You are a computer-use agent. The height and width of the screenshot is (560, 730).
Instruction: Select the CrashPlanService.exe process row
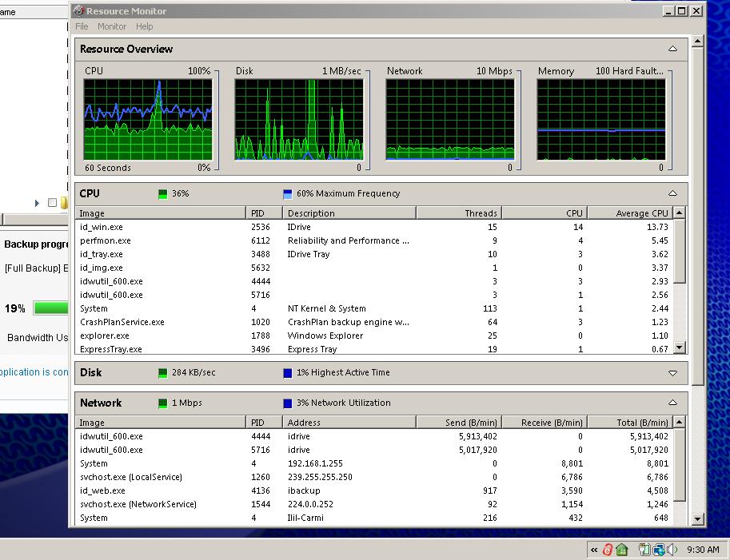(x=374, y=322)
